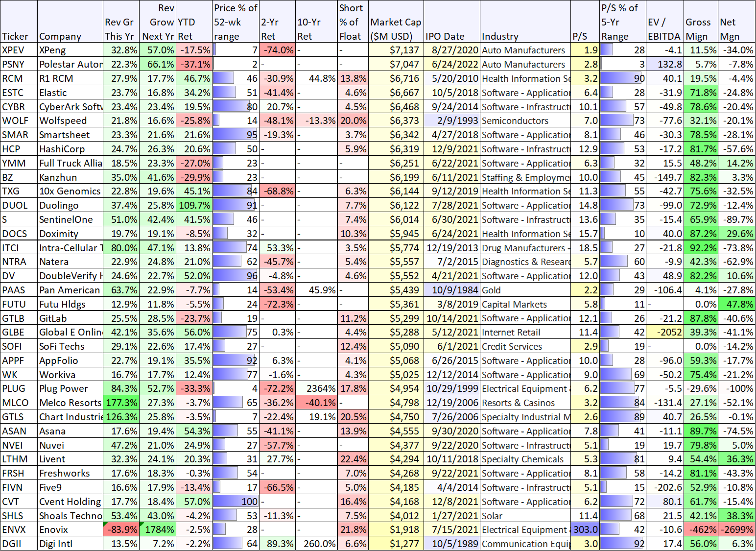Click Kanzhun company name cell
The height and width of the screenshot is (551, 756).
pyautogui.click(x=70, y=177)
